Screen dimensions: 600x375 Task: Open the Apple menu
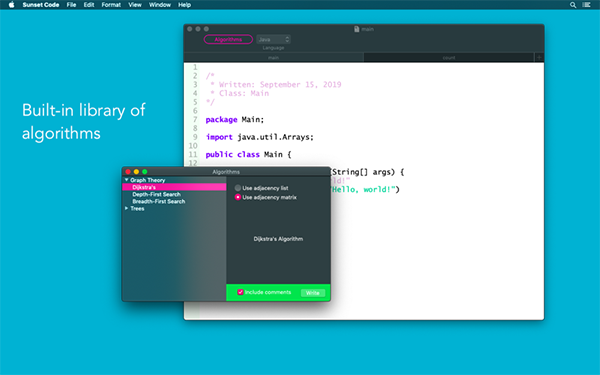point(11,5)
